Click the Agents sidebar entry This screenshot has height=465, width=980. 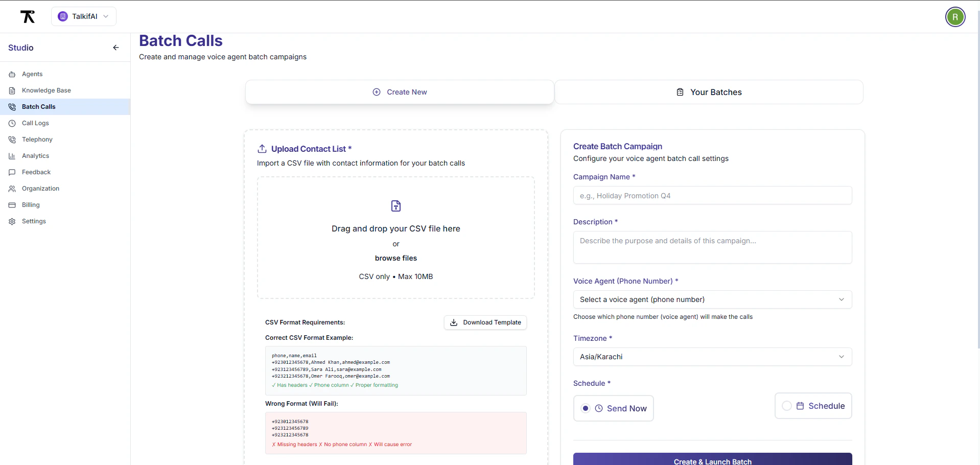32,74
